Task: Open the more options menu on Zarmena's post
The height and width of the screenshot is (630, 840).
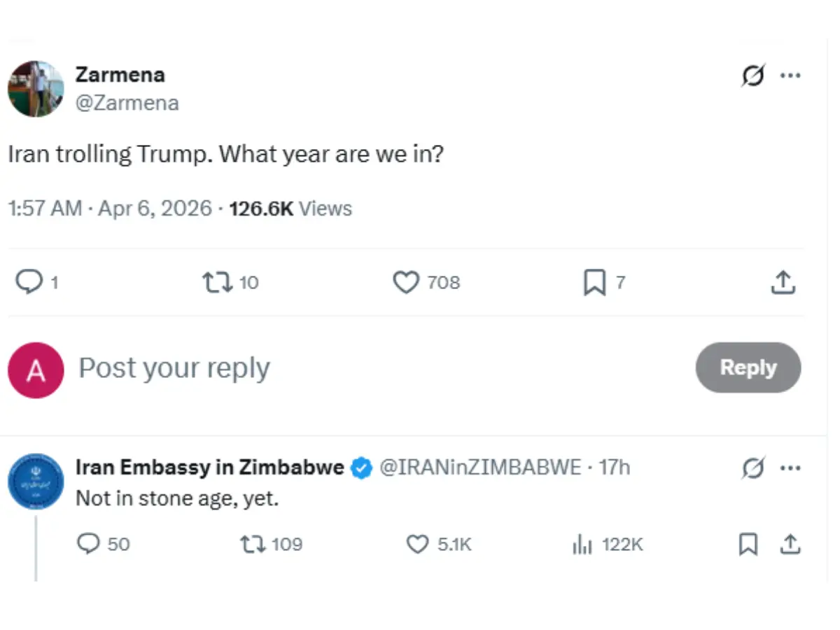Action: click(790, 76)
